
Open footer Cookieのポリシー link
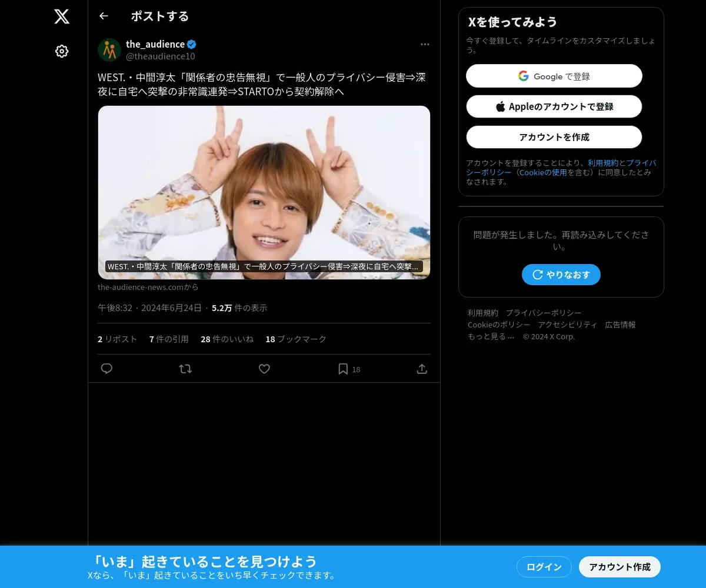499,325
